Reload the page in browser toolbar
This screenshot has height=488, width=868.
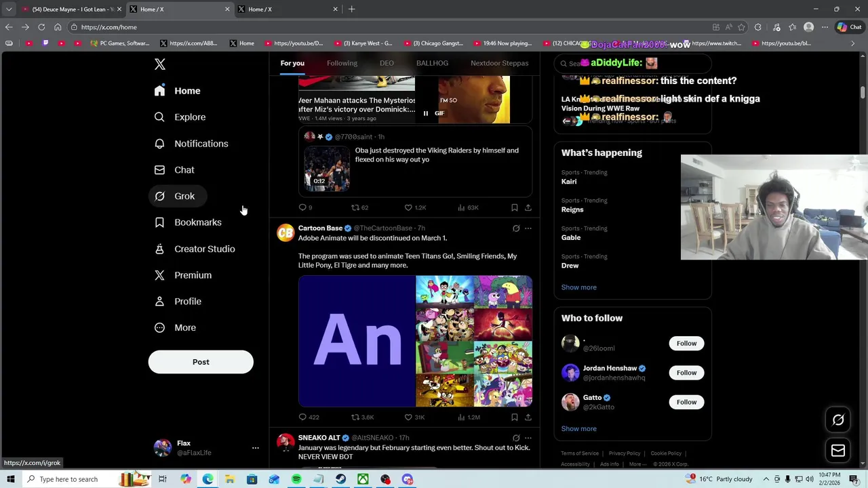(x=41, y=27)
